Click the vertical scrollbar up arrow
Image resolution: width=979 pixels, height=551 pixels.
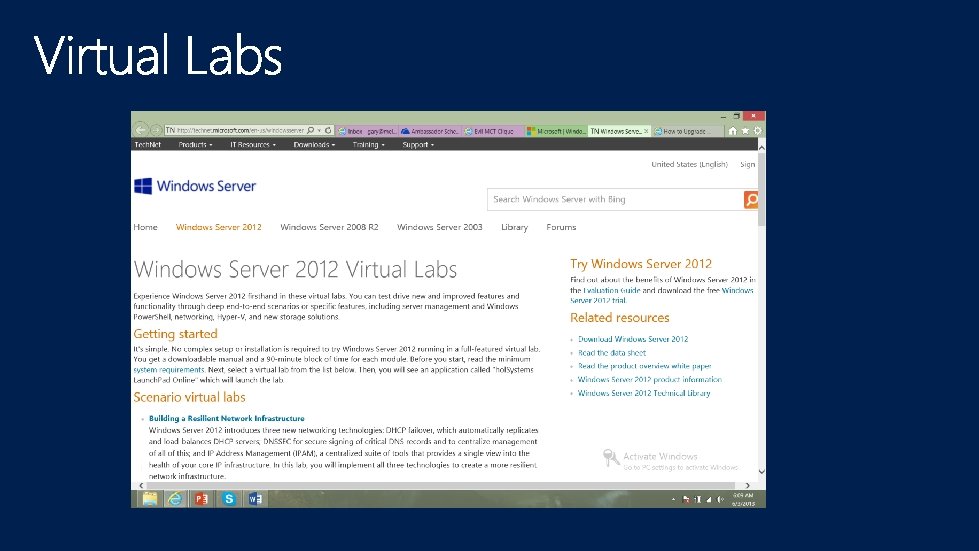pyautogui.click(x=761, y=147)
